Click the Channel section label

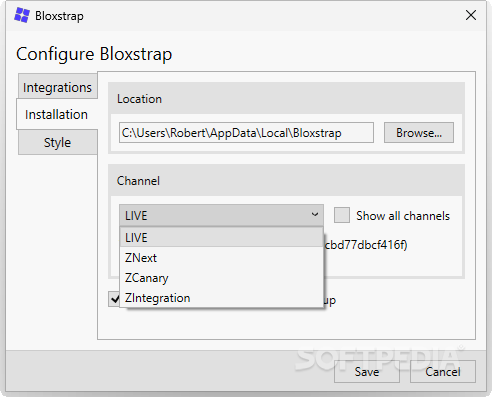pos(138,181)
